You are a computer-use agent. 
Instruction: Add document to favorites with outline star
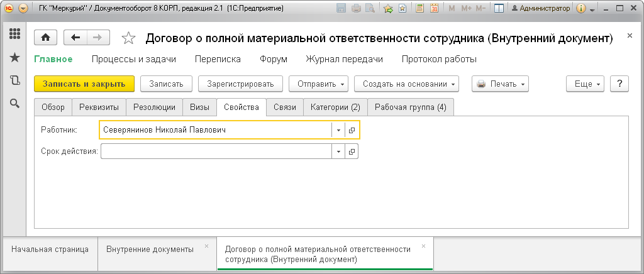pyautogui.click(x=128, y=38)
